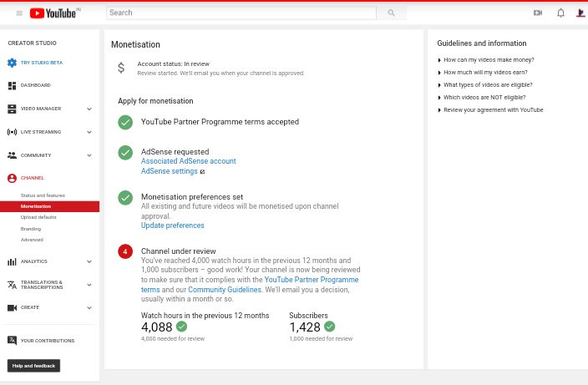Open Your Contributions in sidebar
Viewport: 588px width, 385px height.
coord(48,341)
